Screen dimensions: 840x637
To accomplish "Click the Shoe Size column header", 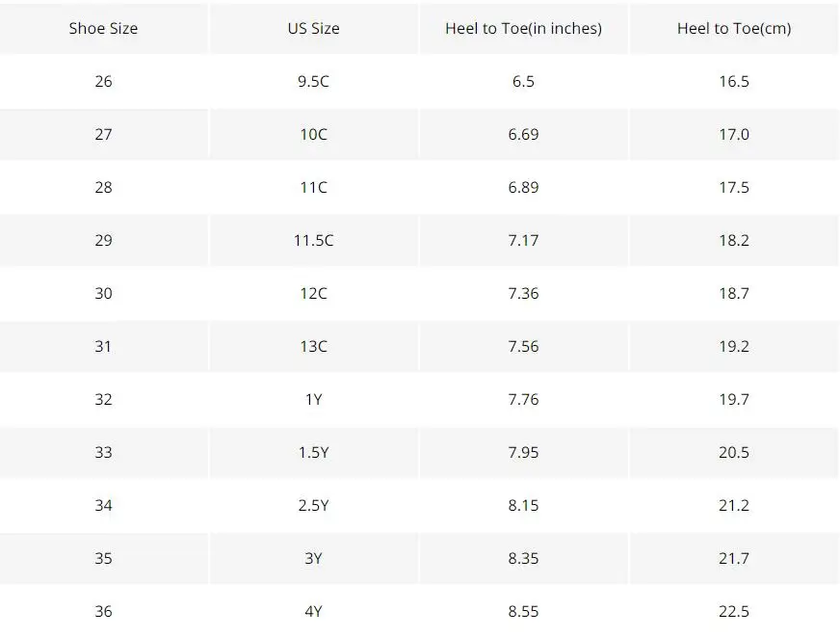I will [x=103, y=28].
